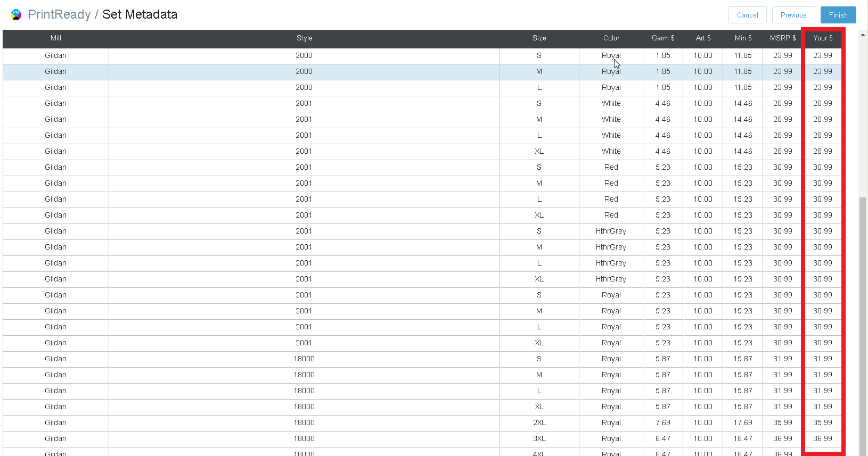Select Mill cell of 2000 S row
This screenshot has width=868, height=456.
tap(56, 55)
